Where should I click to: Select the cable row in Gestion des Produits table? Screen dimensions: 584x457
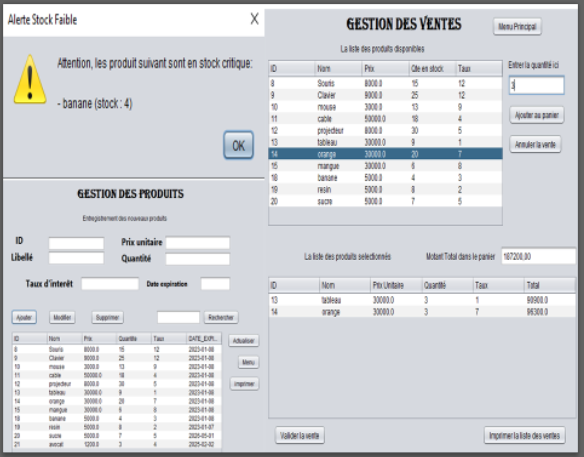click(117, 375)
